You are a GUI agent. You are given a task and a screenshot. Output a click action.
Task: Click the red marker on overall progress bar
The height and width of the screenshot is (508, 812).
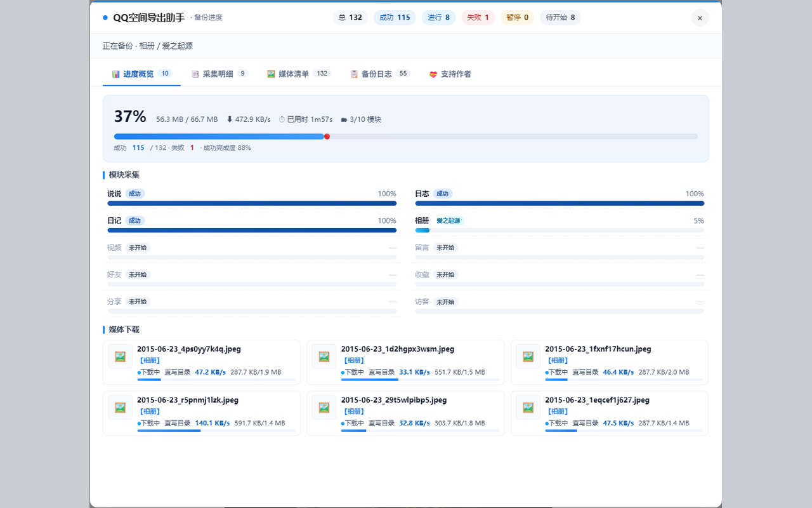(327, 137)
